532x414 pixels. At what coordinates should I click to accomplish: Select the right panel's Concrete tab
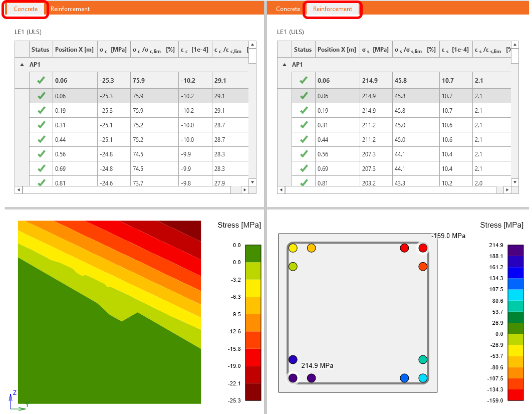point(288,9)
